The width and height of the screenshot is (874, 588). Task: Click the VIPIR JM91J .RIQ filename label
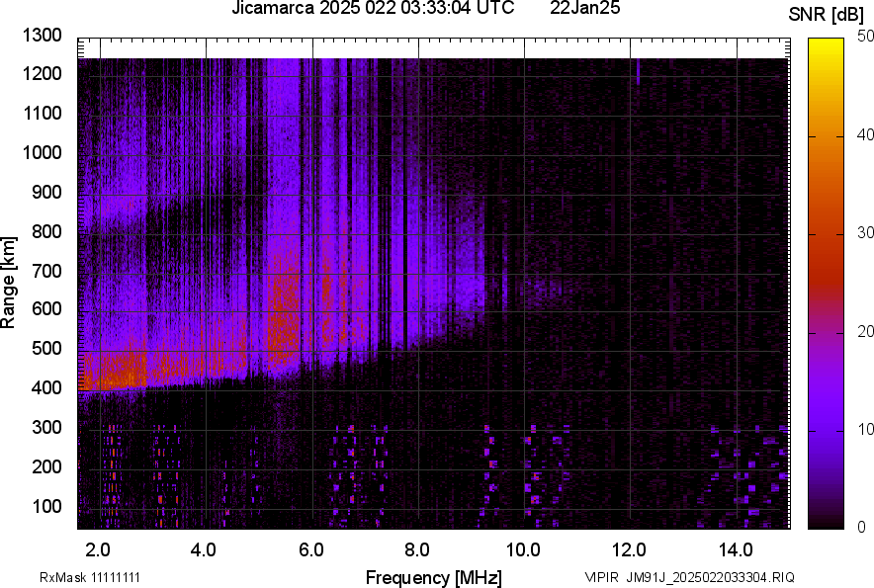tap(689, 577)
